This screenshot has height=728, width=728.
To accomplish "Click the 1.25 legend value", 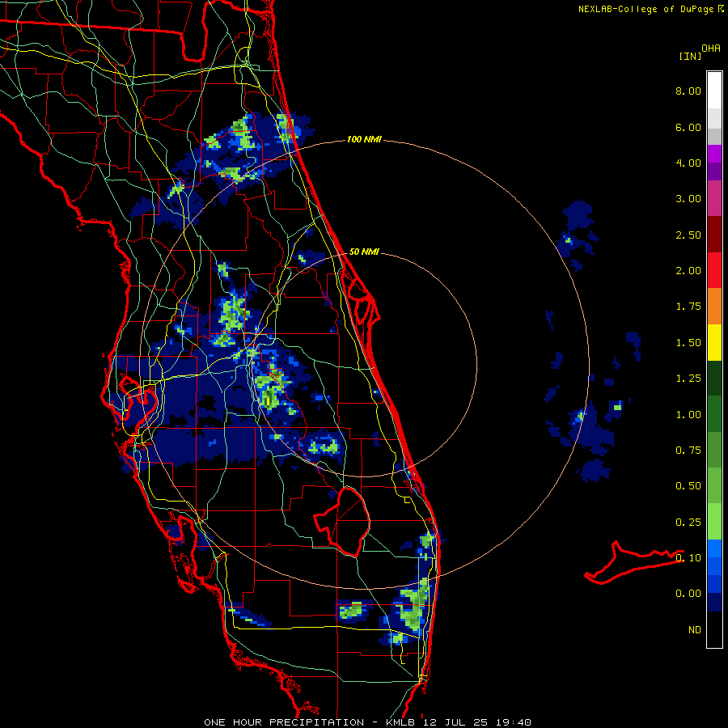I will pos(688,379).
